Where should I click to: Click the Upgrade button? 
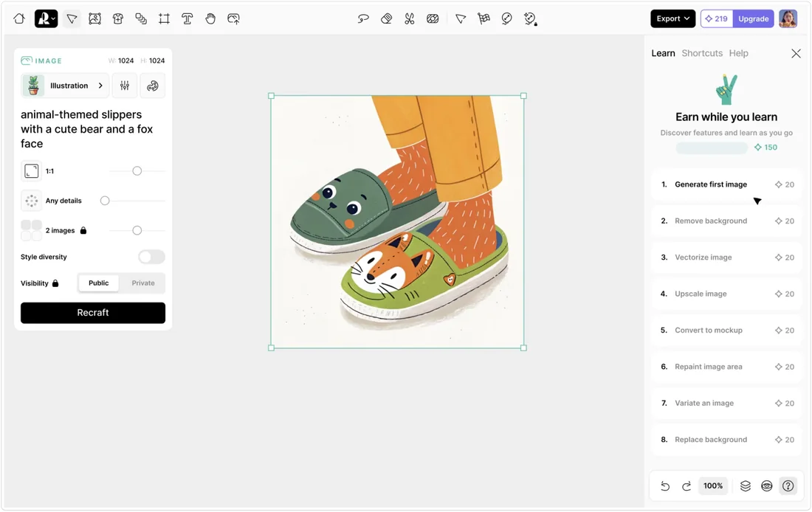click(x=754, y=18)
